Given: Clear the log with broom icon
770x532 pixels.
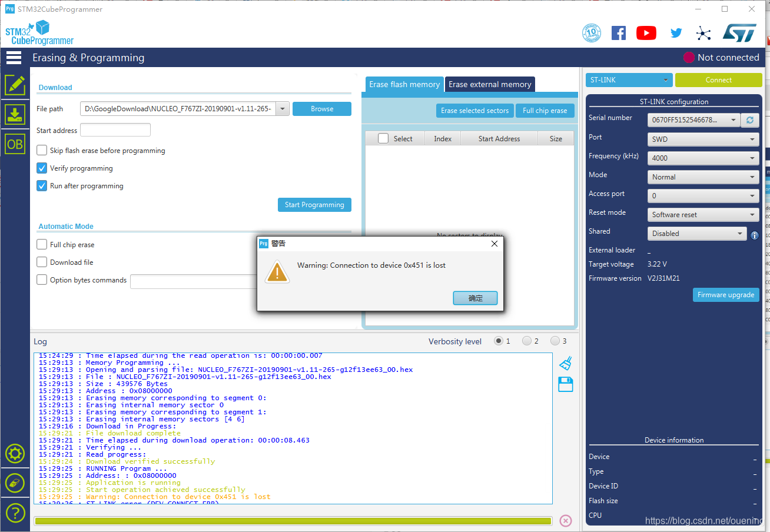Looking at the screenshot, I should point(565,363).
